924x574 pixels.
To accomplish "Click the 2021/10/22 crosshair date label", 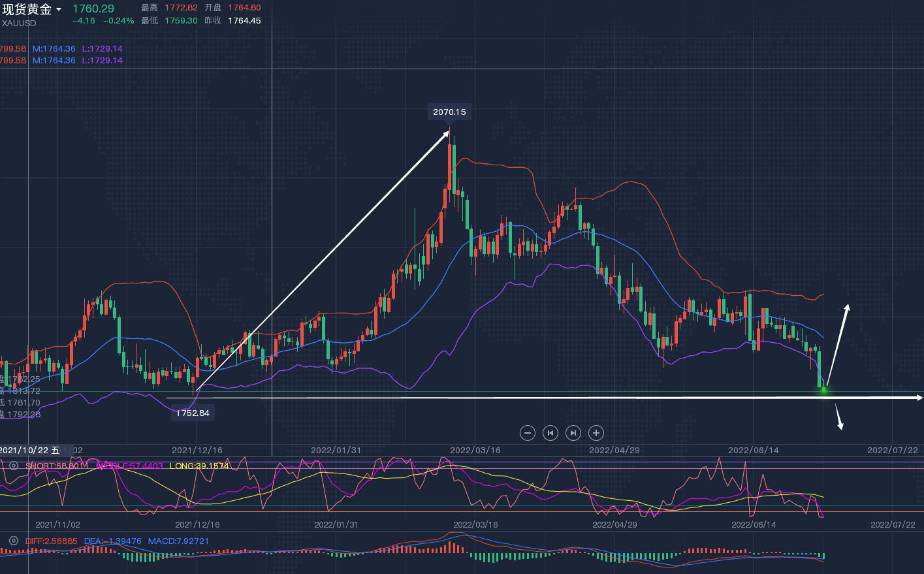I will click(x=30, y=450).
